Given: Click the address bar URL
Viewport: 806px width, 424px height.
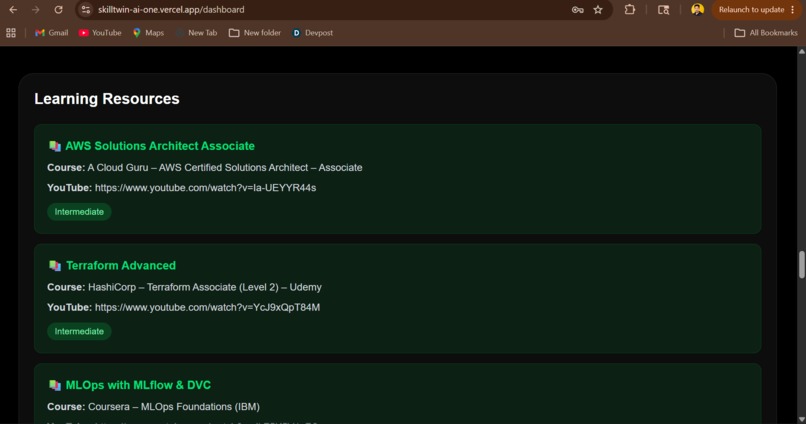Looking at the screenshot, I should pyautogui.click(x=171, y=10).
